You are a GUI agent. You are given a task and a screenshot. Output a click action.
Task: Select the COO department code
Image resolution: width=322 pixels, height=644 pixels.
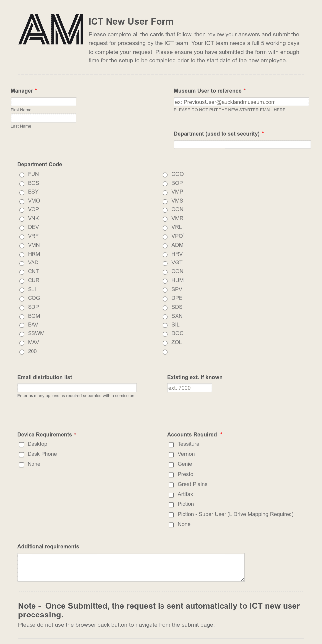165,175
